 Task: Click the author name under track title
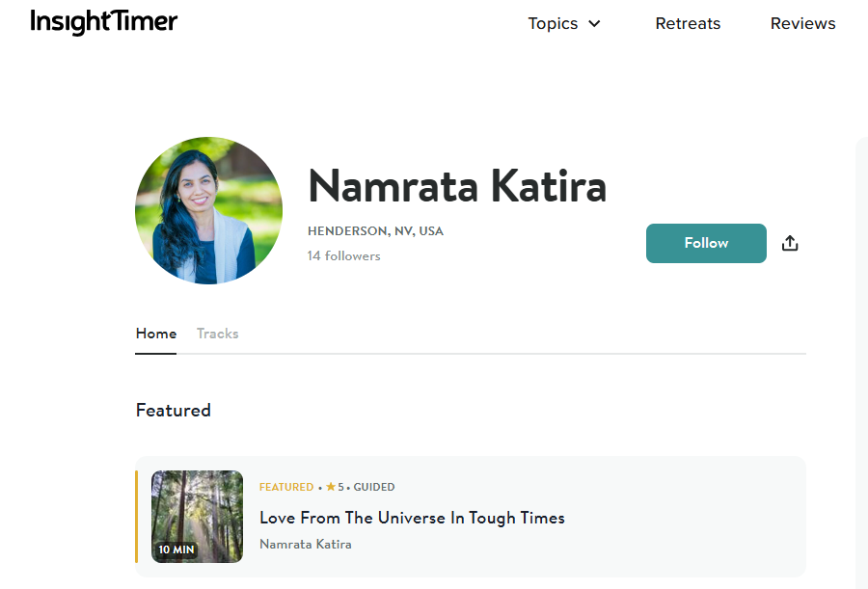tap(305, 544)
